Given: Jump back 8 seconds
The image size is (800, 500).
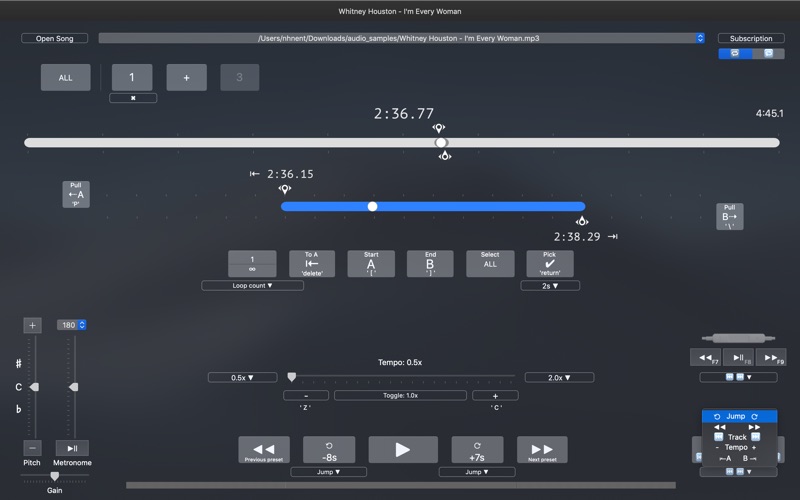Looking at the screenshot, I should point(329,449).
